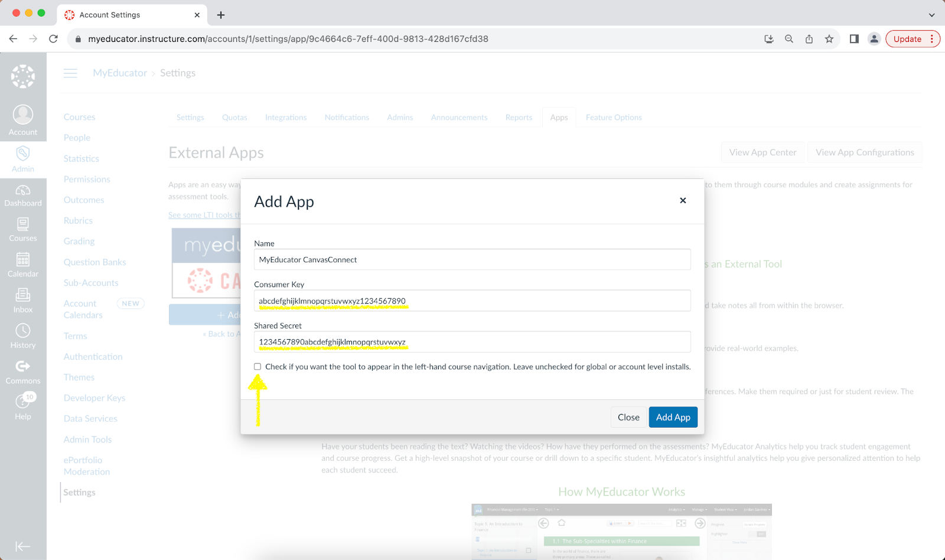945x560 pixels.
Task: Open Developer Keys in the account menu
Action: (94, 398)
